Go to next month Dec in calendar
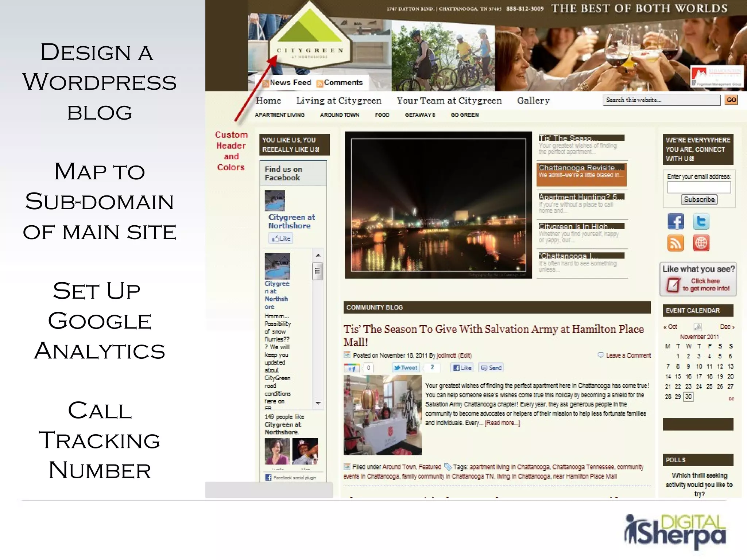Viewport: 747px width, 560px height. click(727, 327)
